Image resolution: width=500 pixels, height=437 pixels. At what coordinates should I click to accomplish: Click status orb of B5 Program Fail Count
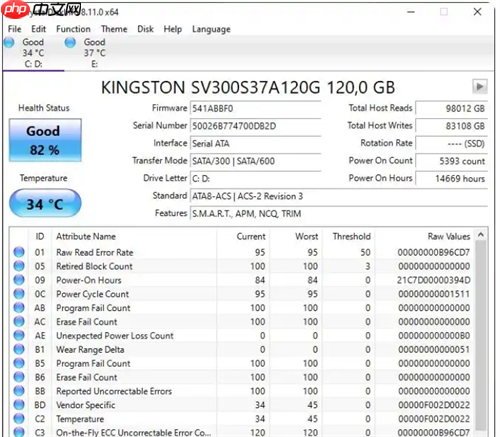point(19,363)
